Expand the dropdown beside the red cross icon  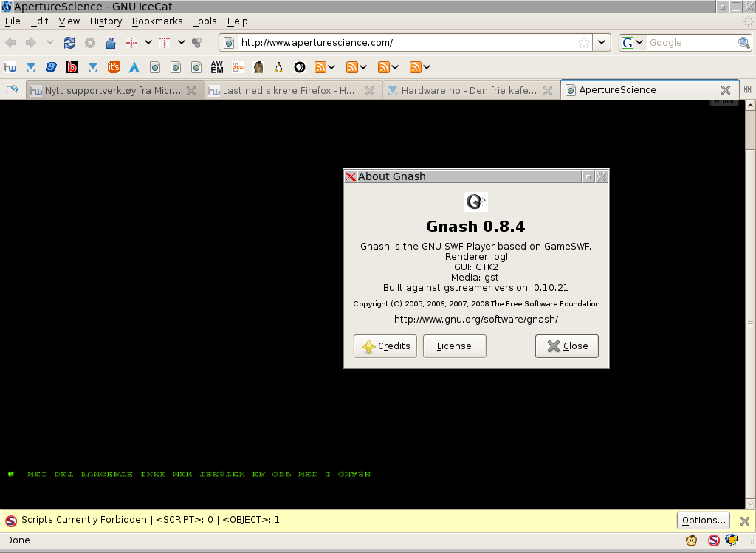pyautogui.click(x=148, y=42)
